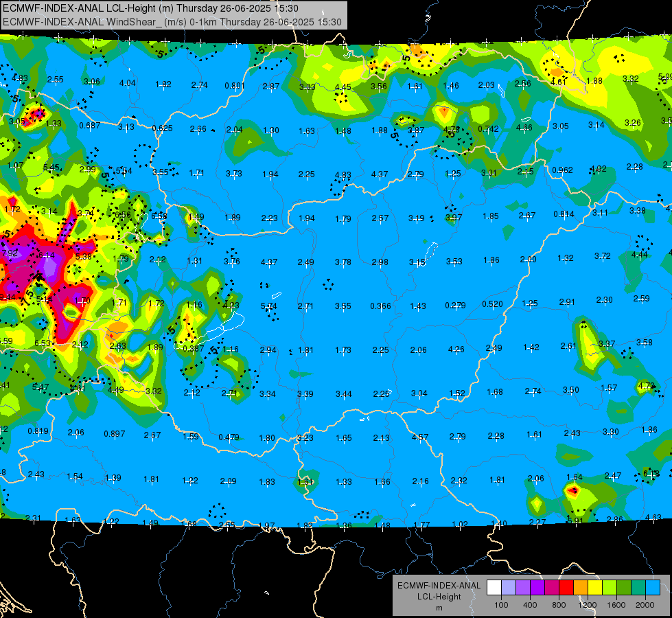The height and width of the screenshot is (618, 672).
Task: Click the wind shear value 0.897
Action: pyautogui.click(x=115, y=434)
